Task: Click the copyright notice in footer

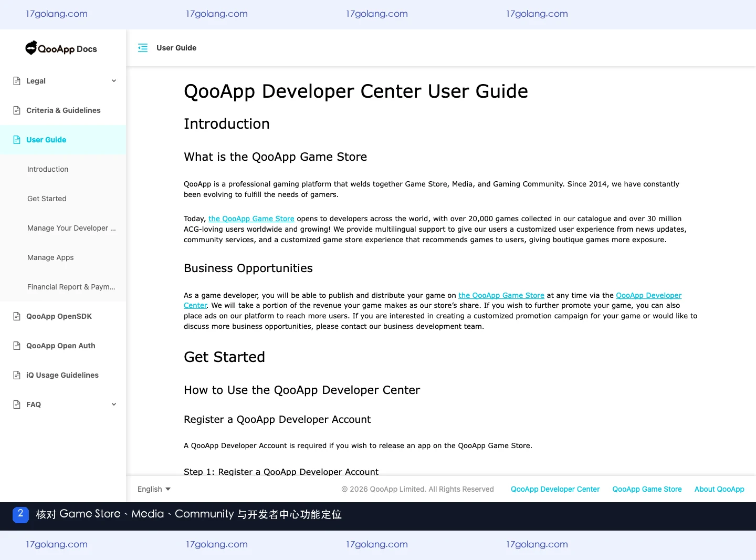Action: [417, 489]
